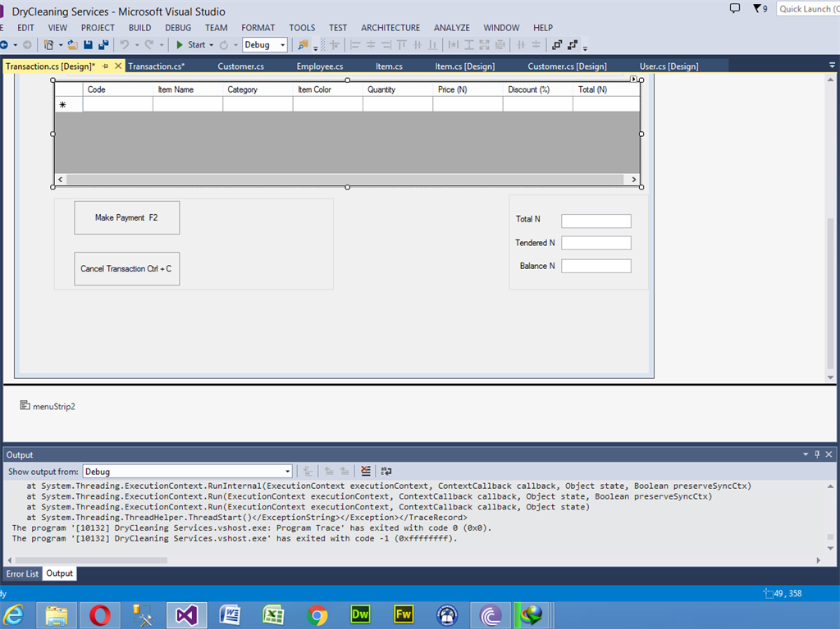The width and height of the screenshot is (840, 630).
Task: Click the Undo arrow icon
Action: (125, 45)
